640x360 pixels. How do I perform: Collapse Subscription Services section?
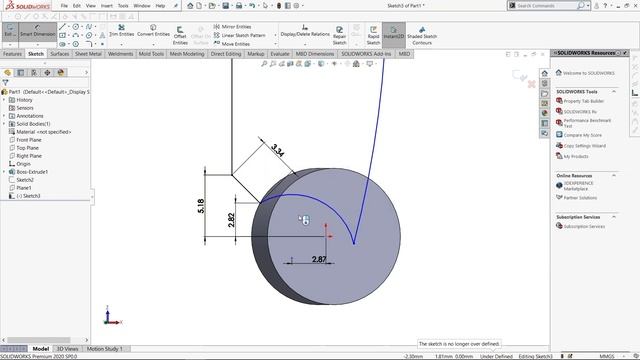[x=613, y=217]
